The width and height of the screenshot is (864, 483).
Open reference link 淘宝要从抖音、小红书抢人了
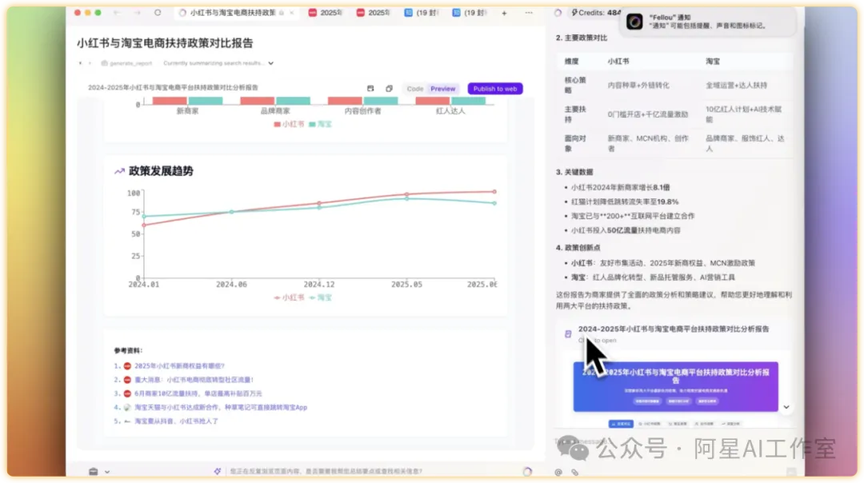click(x=176, y=421)
